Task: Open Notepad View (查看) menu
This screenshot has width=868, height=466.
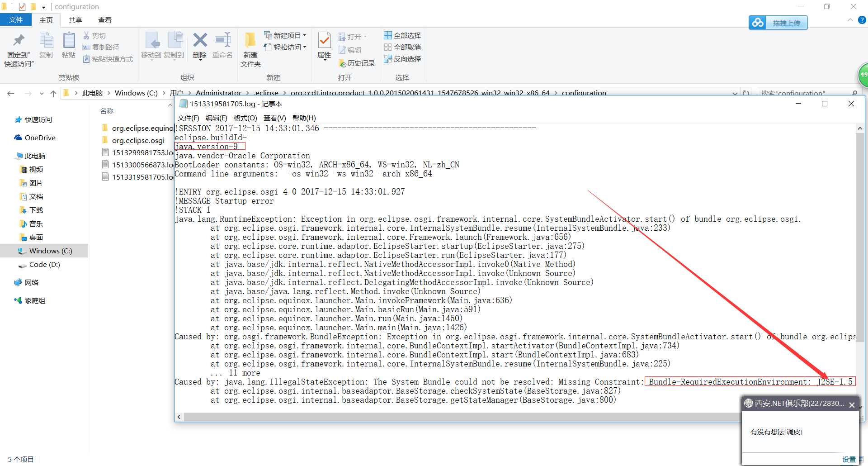Action: click(274, 118)
